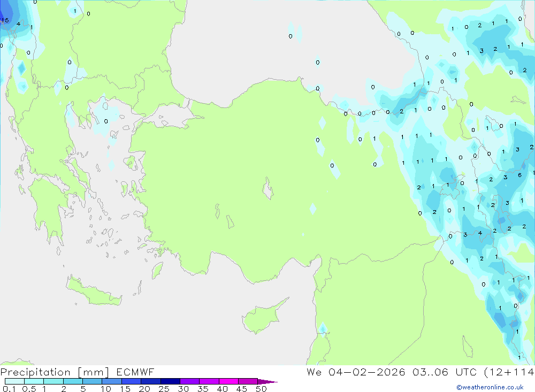The height and width of the screenshot is (392, 535).
Task: Click the '30' legend scale label
Action: 183,389
